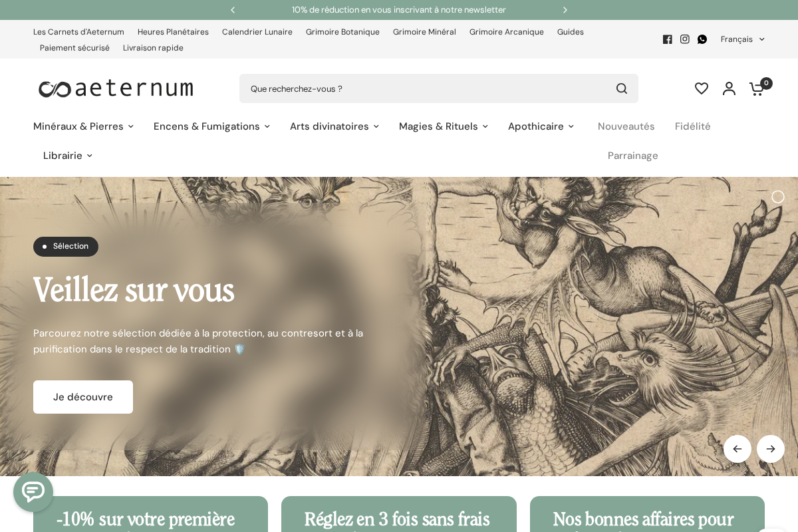Click the search magnifier icon

(x=621, y=88)
